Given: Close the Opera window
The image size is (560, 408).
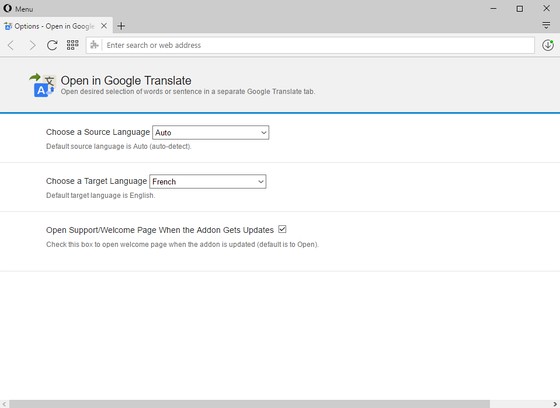Looking at the screenshot, I should [546, 8].
